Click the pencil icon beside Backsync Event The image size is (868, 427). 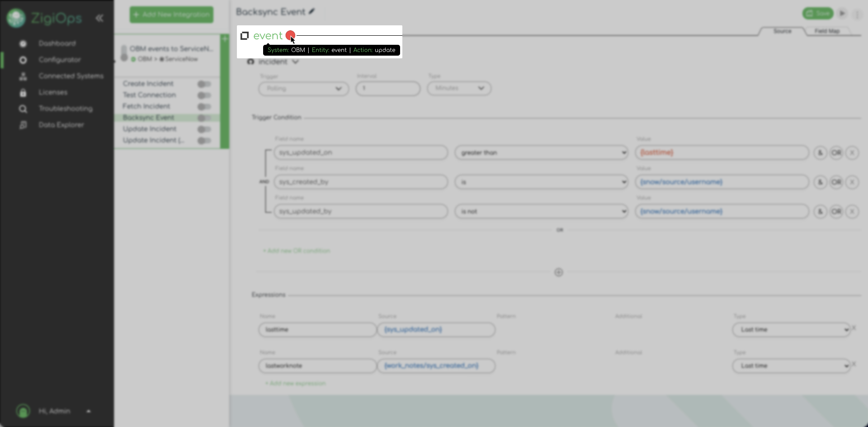pos(312,12)
